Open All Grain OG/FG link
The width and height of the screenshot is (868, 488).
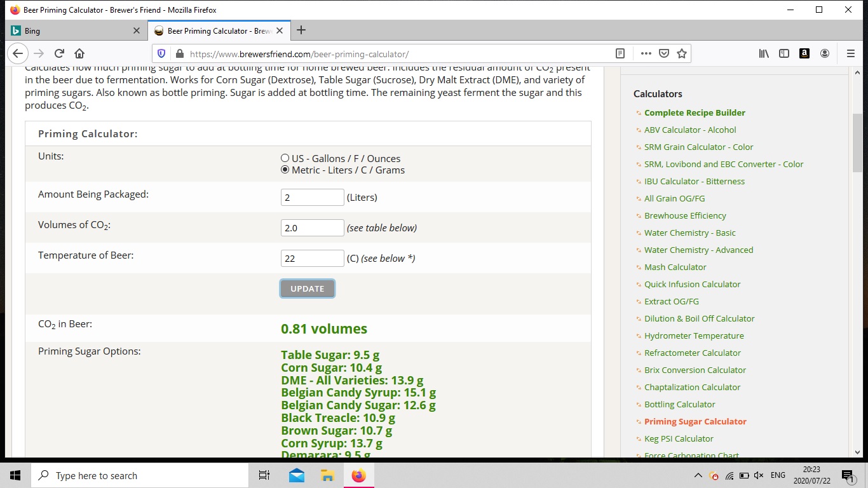[x=675, y=198]
